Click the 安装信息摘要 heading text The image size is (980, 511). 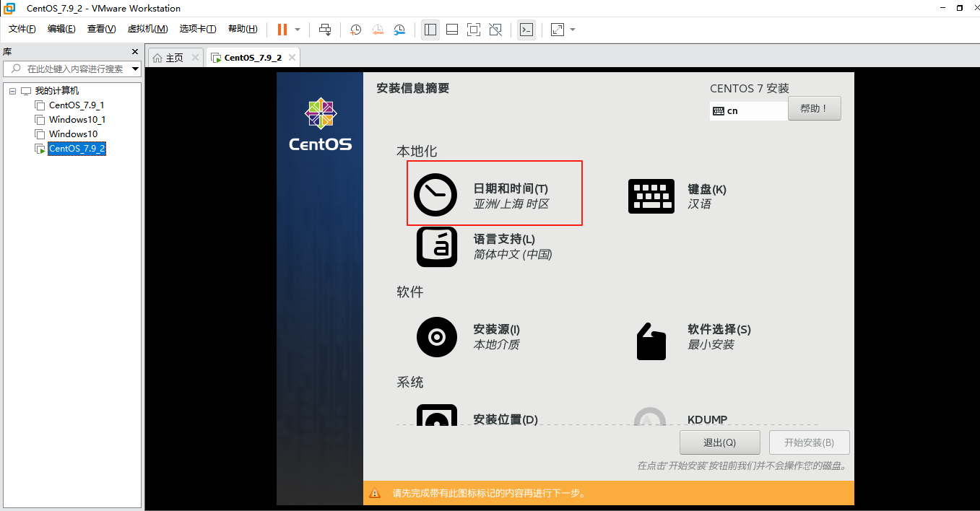pyautogui.click(x=413, y=88)
